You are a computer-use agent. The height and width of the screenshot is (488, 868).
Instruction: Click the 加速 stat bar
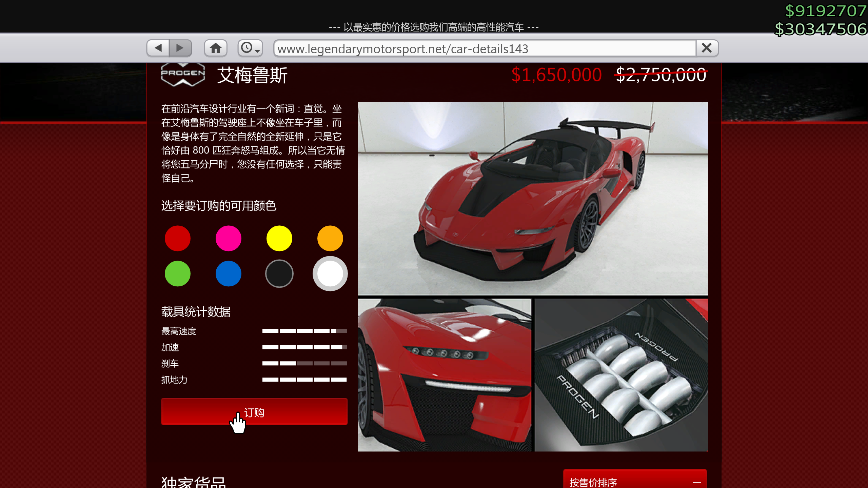pos(305,347)
